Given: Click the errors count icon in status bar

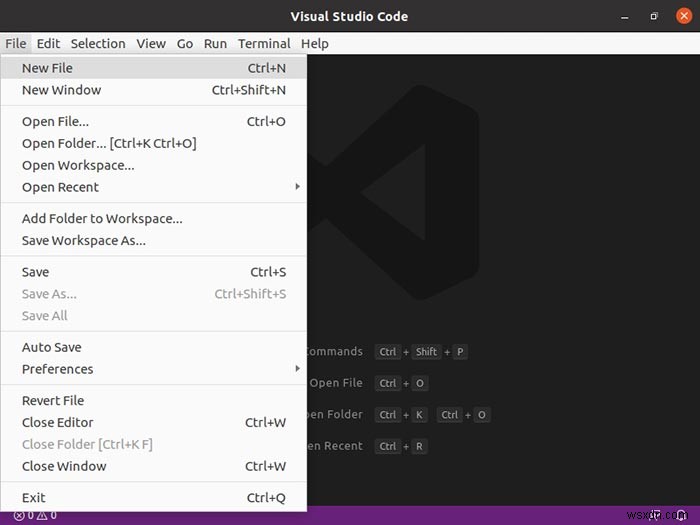Looking at the screenshot, I should pyautogui.click(x=19, y=516).
